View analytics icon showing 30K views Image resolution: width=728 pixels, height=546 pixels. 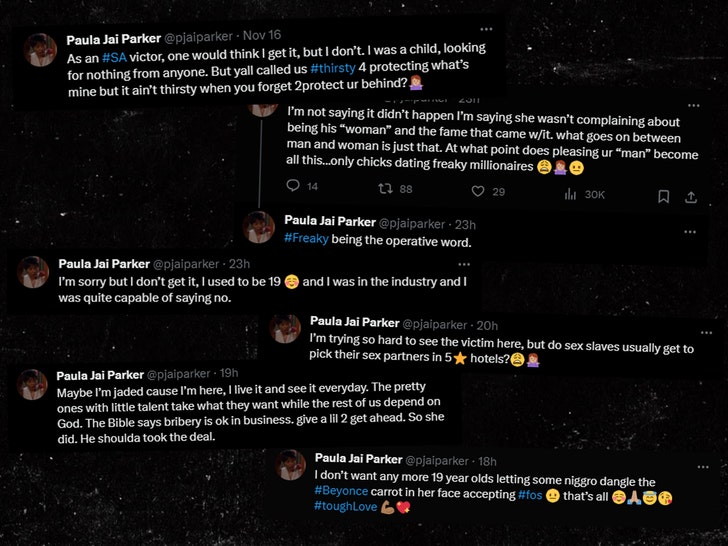click(570, 194)
